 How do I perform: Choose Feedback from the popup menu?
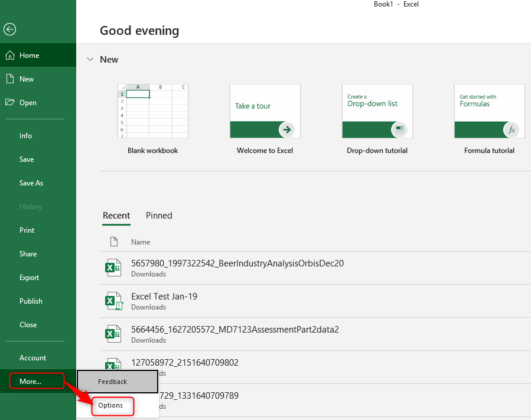118,382
